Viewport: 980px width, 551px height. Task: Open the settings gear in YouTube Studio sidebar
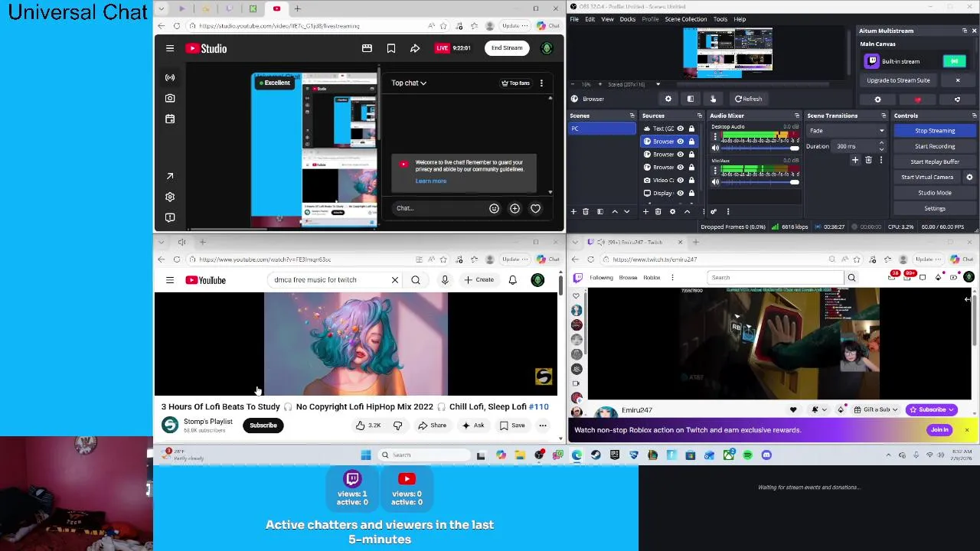point(170,197)
